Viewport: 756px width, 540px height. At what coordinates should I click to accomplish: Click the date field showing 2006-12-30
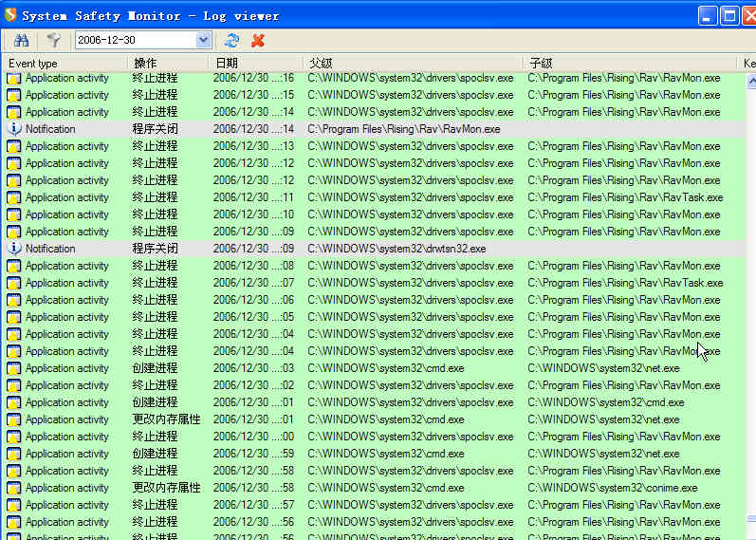(x=136, y=40)
